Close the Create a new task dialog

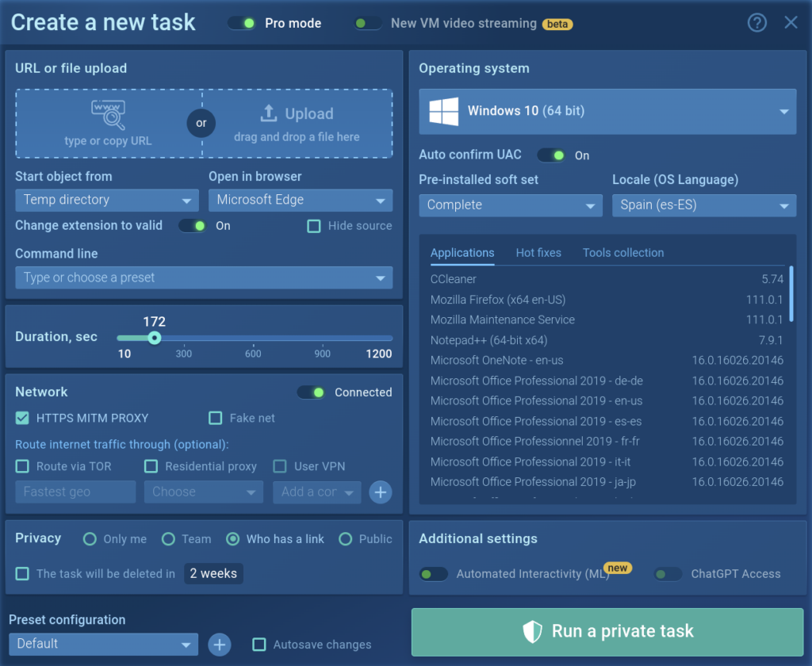(x=791, y=22)
